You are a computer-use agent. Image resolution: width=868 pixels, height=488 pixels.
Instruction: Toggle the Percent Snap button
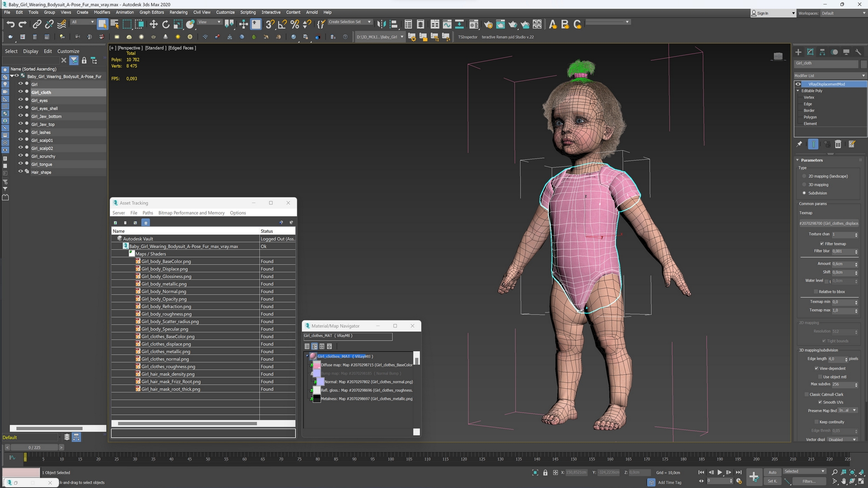[295, 24]
